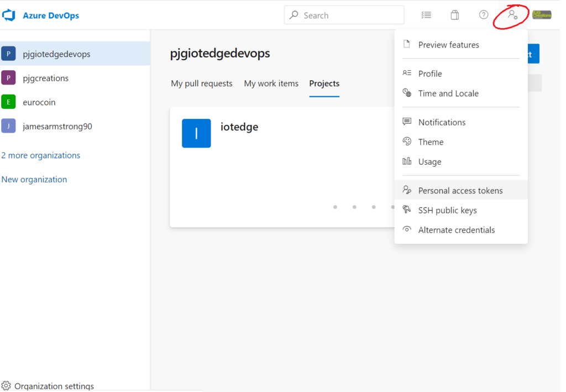The height and width of the screenshot is (392, 566).
Task: Click the Organization settings gear icon
Action: 6,386
